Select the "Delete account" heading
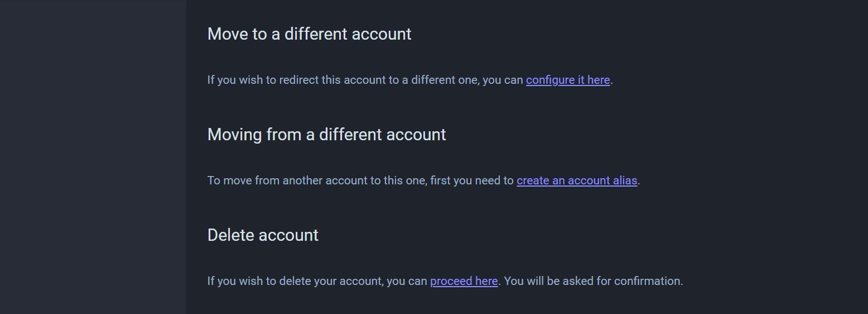 tap(263, 235)
